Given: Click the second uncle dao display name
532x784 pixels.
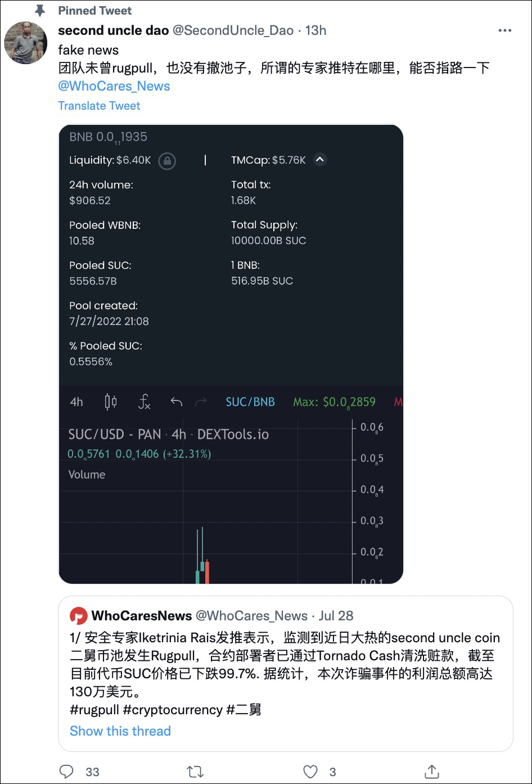Looking at the screenshot, I should 114,30.
